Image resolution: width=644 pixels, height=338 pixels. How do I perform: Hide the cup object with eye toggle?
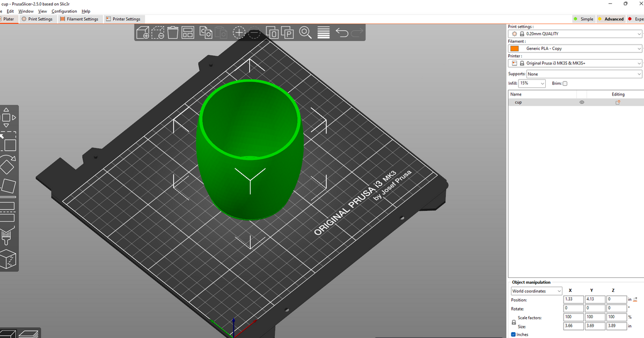(x=581, y=102)
